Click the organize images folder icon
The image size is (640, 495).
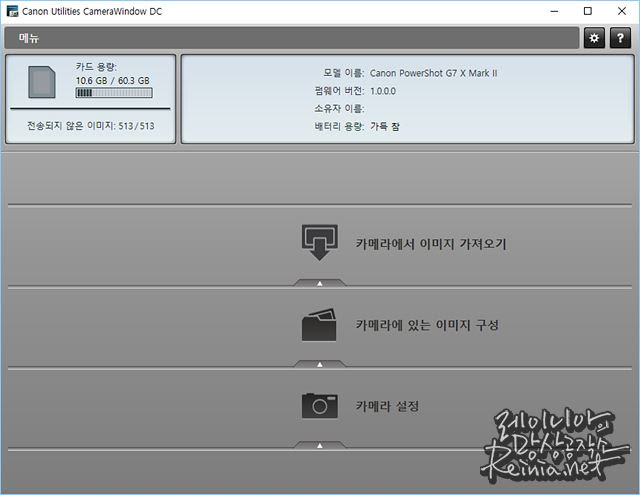click(x=319, y=325)
